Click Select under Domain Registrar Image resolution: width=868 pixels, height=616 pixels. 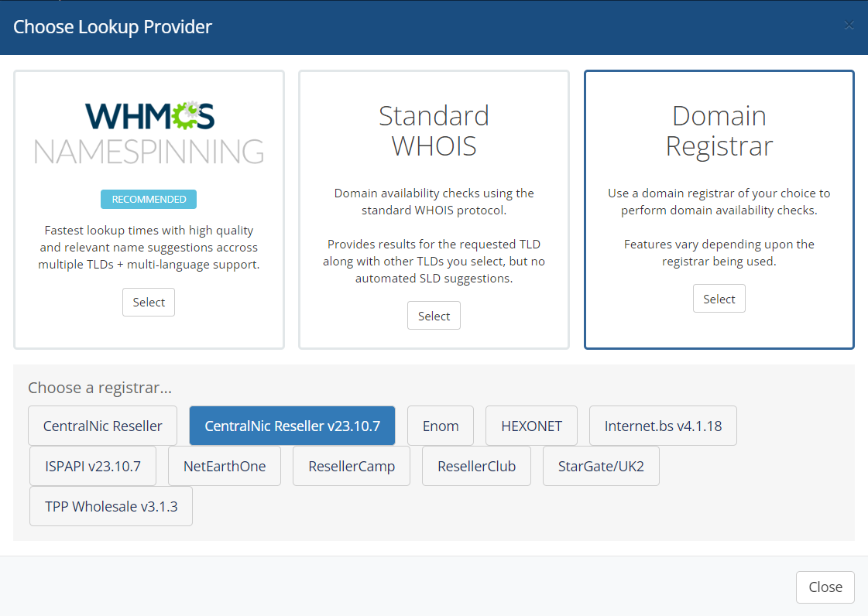tap(719, 298)
